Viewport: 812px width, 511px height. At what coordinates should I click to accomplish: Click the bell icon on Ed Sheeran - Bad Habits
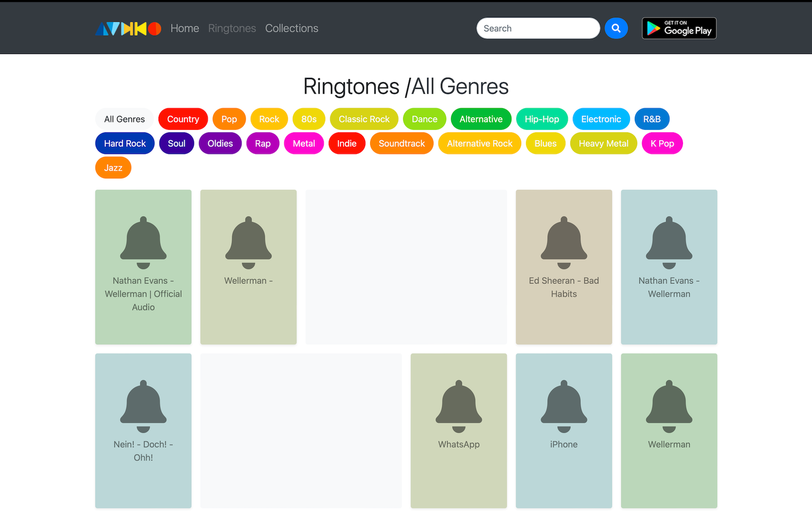pos(563,241)
